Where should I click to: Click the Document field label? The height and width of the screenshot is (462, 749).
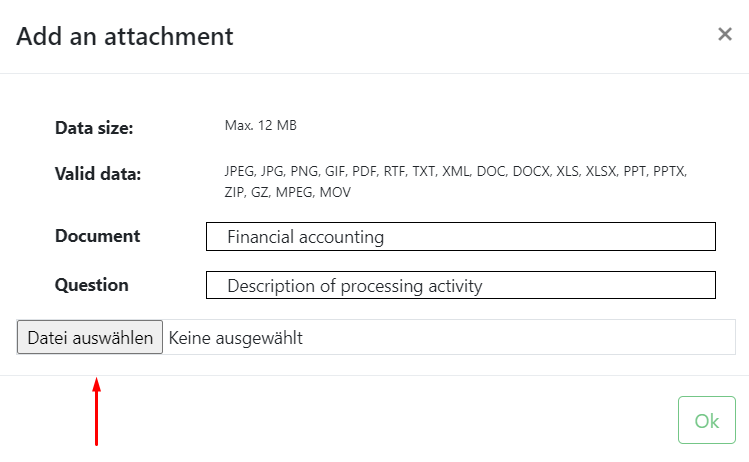coord(97,236)
